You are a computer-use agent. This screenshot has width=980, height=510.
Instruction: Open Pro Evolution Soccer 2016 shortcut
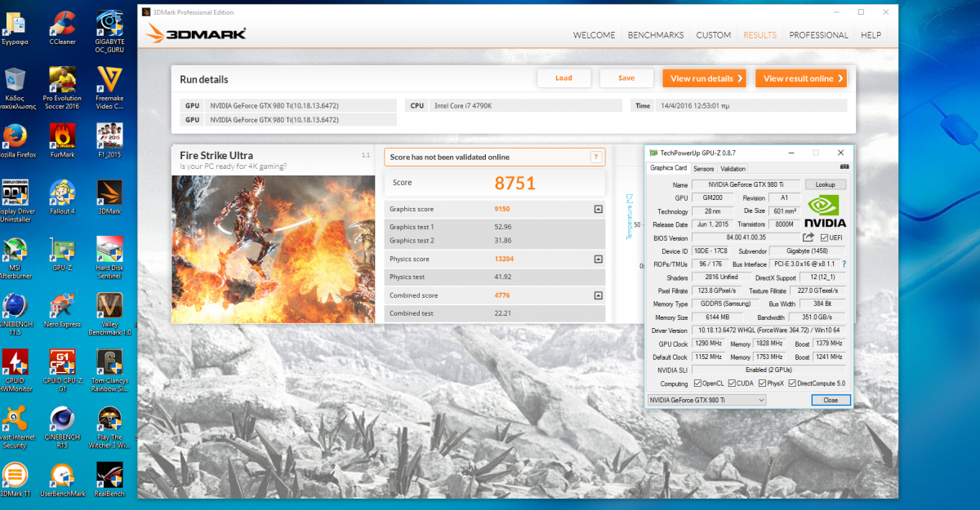tap(63, 89)
